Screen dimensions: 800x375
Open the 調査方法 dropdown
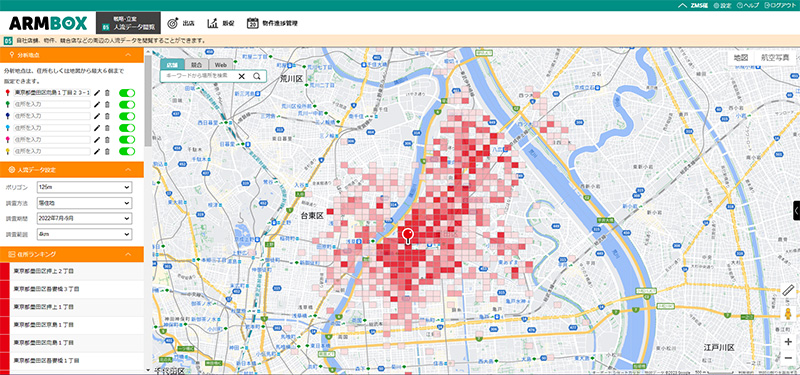click(84, 203)
